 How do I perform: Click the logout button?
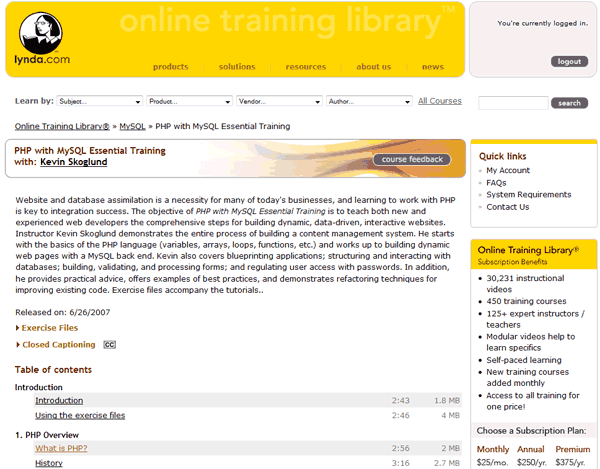[569, 62]
